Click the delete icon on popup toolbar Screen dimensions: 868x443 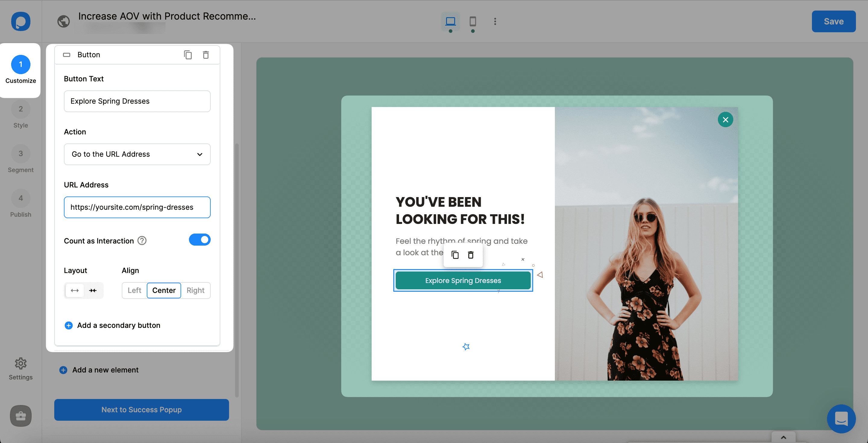click(471, 254)
